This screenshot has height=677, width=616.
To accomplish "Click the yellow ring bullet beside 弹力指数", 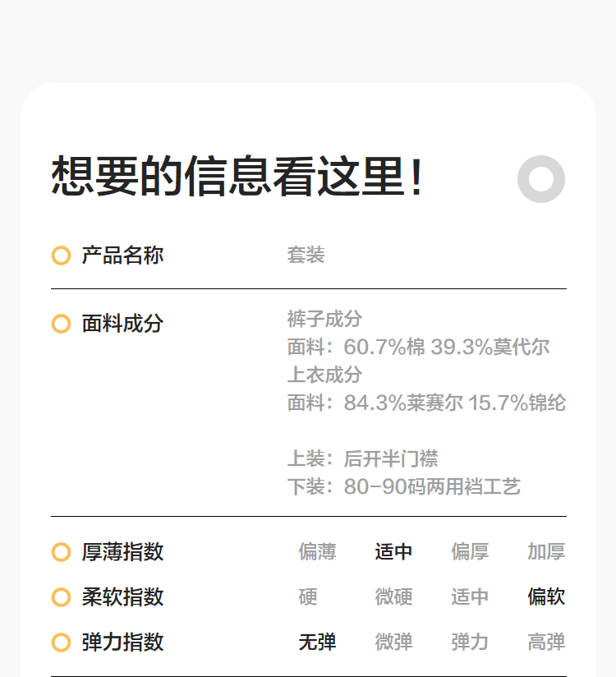I will click(61, 642).
